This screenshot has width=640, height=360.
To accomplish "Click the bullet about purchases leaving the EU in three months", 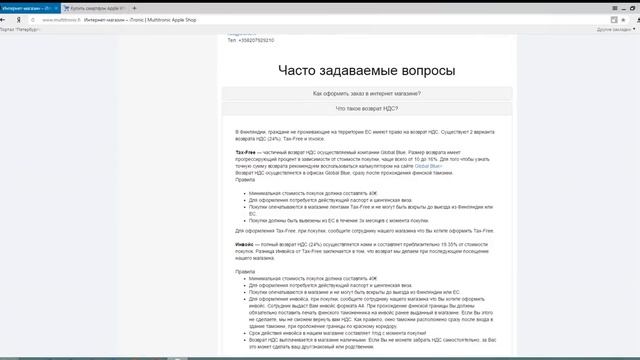I will [x=338, y=220].
